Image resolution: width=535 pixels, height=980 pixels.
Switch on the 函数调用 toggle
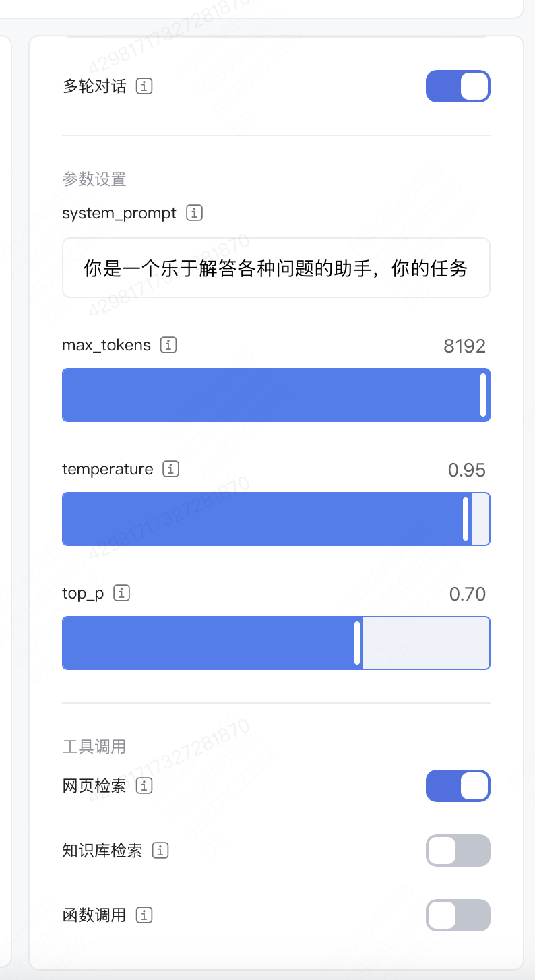click(x=458, y=915)
